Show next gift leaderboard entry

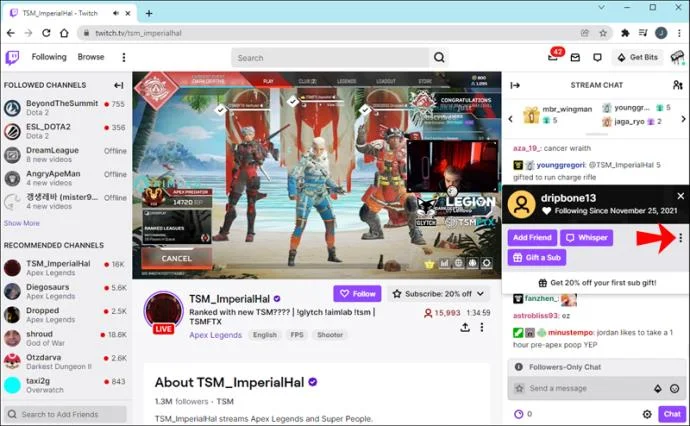click(x=683, y=119)
